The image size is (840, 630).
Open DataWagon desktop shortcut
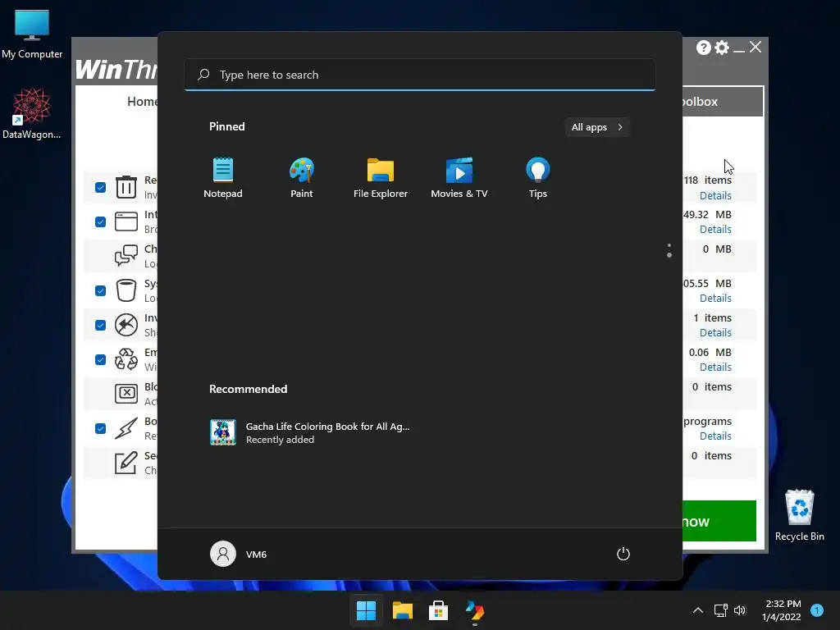(x=32, y=113)
